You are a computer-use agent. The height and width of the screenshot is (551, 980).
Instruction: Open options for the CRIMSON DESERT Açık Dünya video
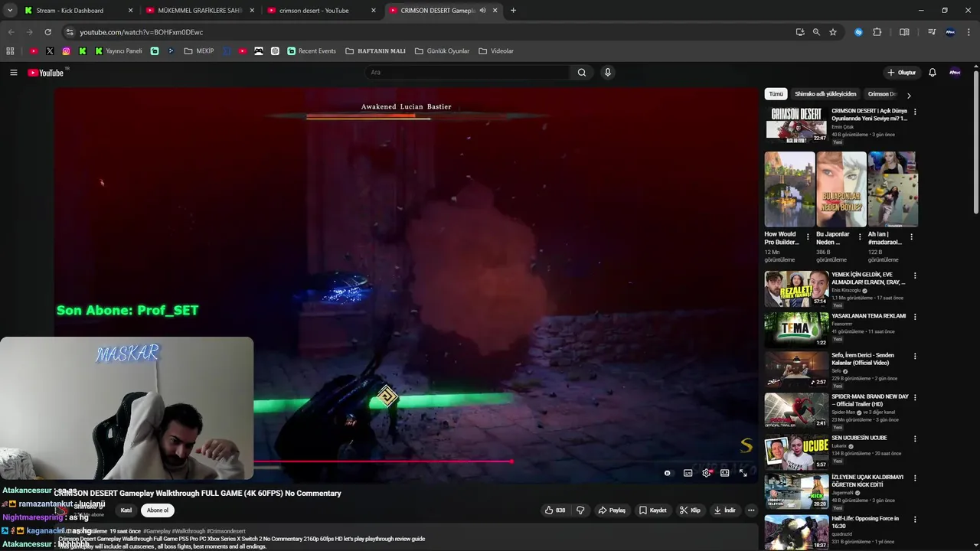pyautogui.click(x=915, y=112)
